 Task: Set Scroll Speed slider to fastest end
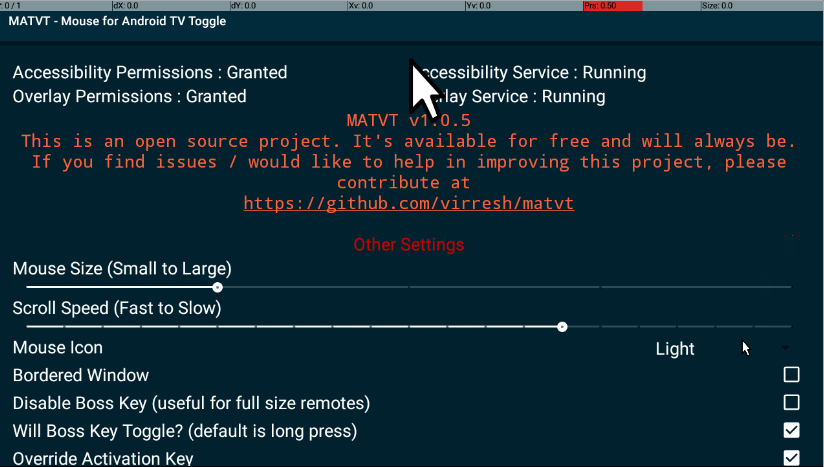[28, 326]
